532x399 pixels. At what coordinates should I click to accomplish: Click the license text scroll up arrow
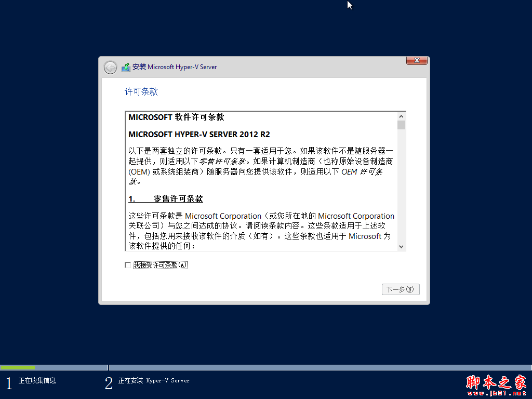tap(402, 116)
